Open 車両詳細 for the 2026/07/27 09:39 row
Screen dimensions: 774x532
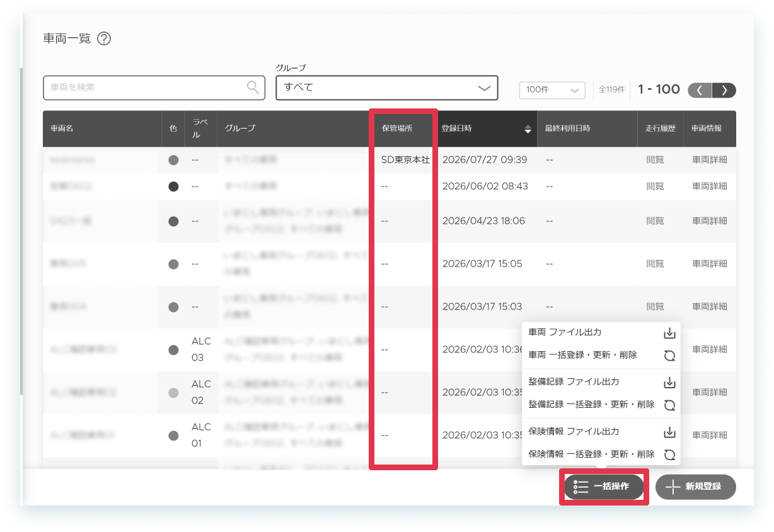click(710, 160)
